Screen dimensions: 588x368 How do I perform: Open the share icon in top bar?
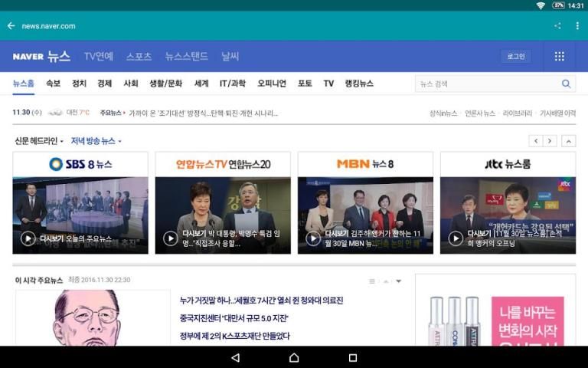557,26
